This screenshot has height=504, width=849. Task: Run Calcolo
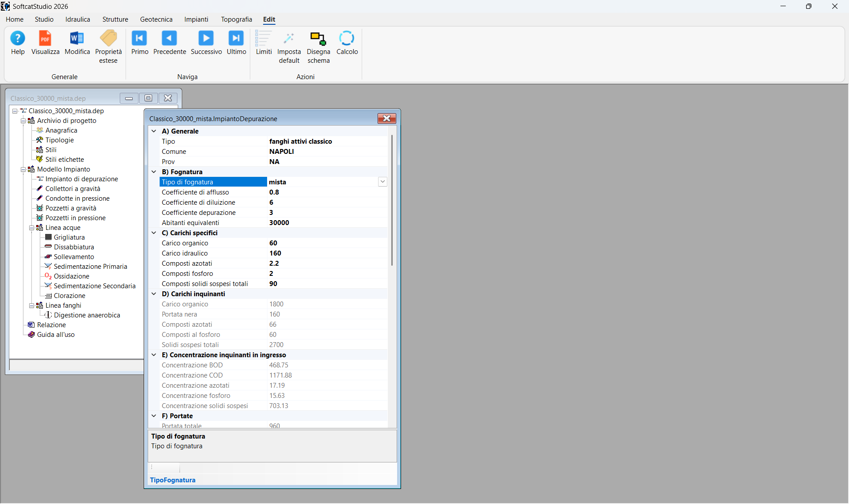[x=347, y=43]
